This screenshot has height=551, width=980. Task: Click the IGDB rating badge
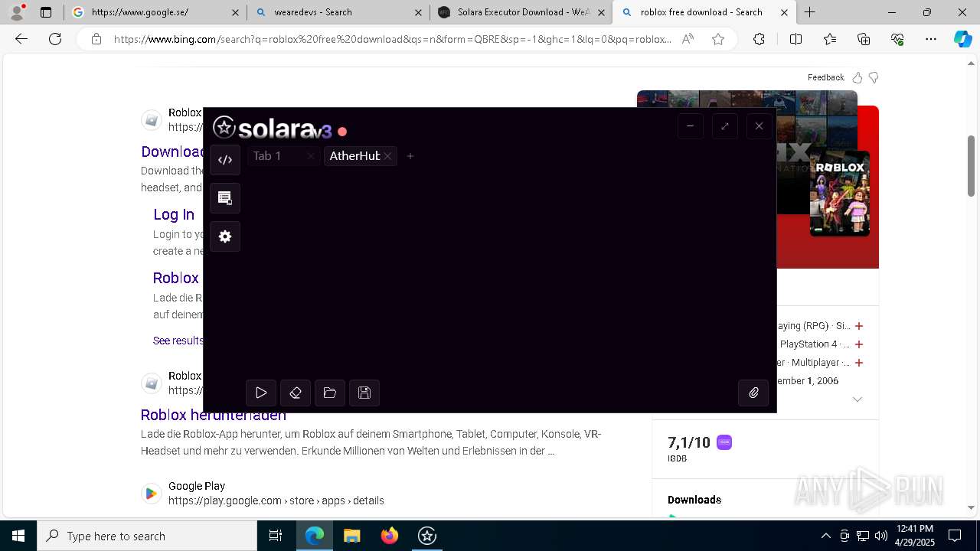click(724, 442)
